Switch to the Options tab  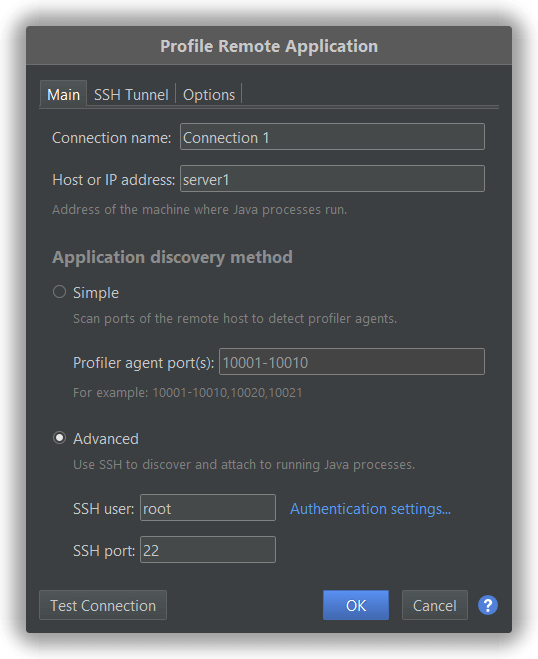(209, 95)
